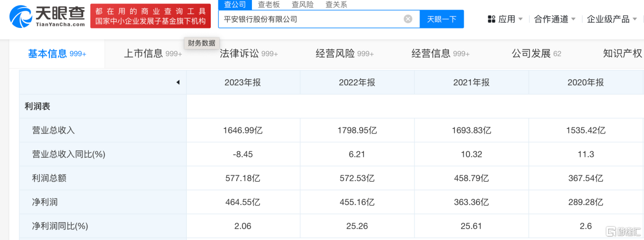
Task: Click the TianYanCha logo
Action: tap(47, 16)
